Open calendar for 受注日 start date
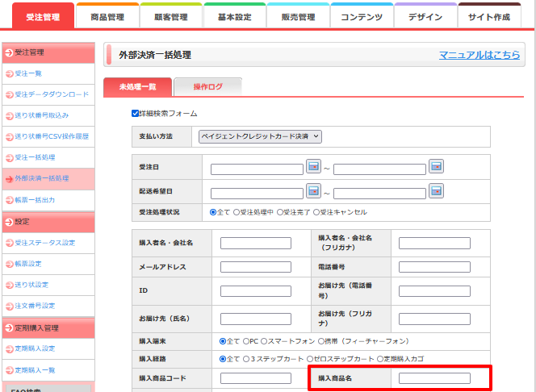536x392 pixels. coord(313,166)
